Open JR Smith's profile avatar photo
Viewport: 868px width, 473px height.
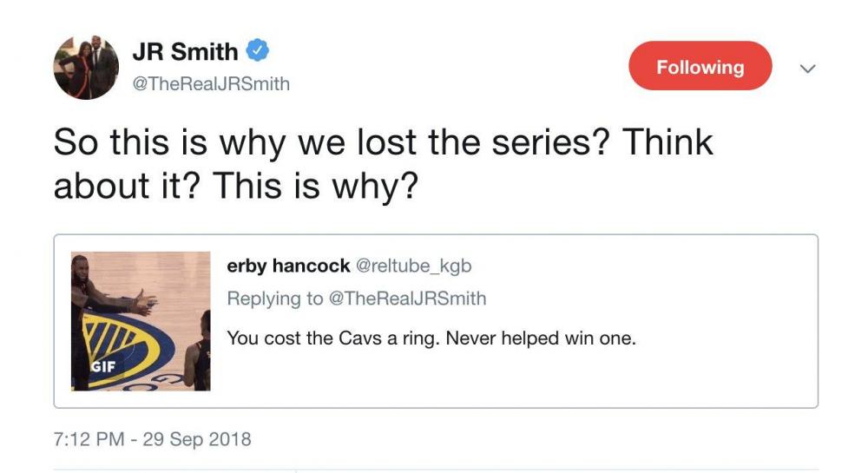click(86, 67)
